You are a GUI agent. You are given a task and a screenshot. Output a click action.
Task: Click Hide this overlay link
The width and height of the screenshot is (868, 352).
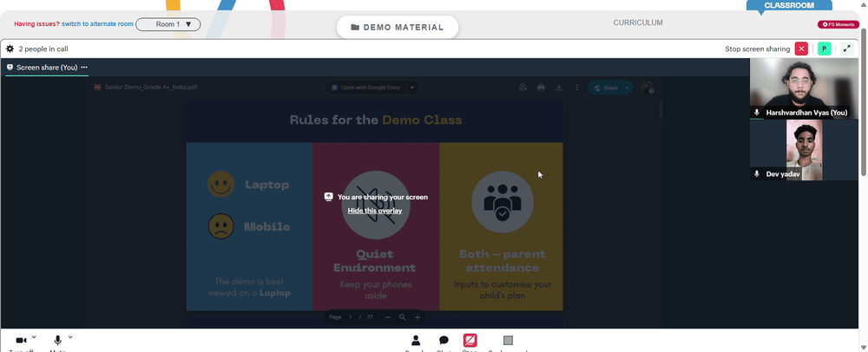[375, 211]
